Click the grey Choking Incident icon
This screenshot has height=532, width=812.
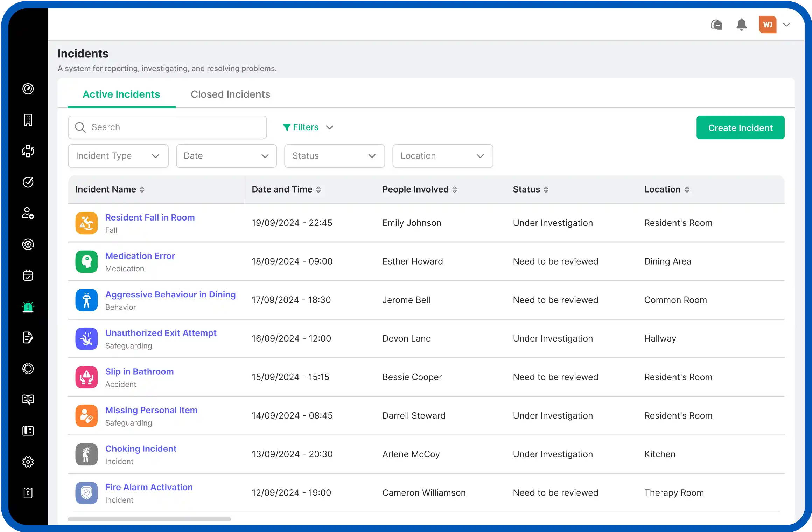[86, 454]
